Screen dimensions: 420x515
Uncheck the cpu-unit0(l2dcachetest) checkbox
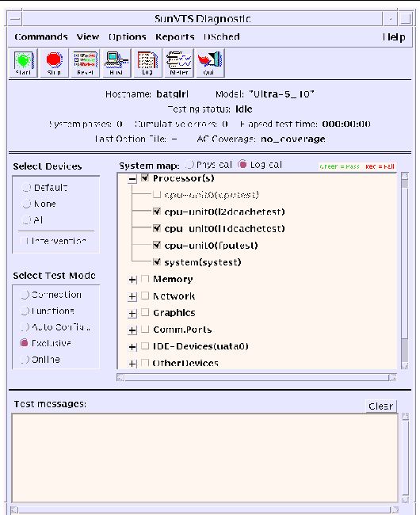tap(157, 212)
